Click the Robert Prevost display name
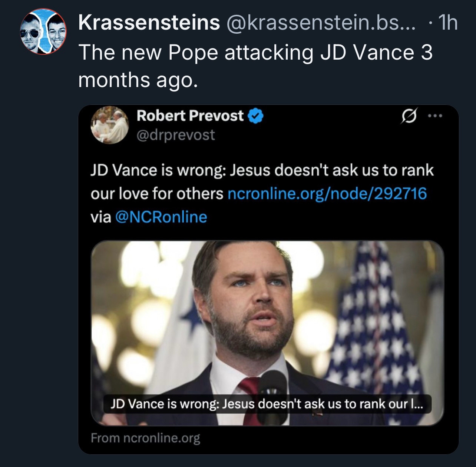The height and width of the screenshot is (467, 476). click(x=190, y=116)
